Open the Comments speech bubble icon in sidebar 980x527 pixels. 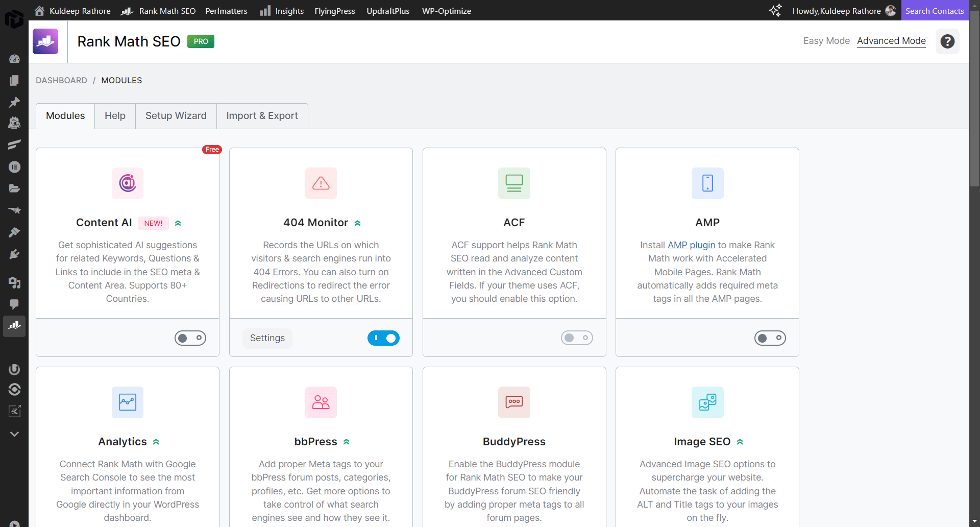(x=14, y=304)
